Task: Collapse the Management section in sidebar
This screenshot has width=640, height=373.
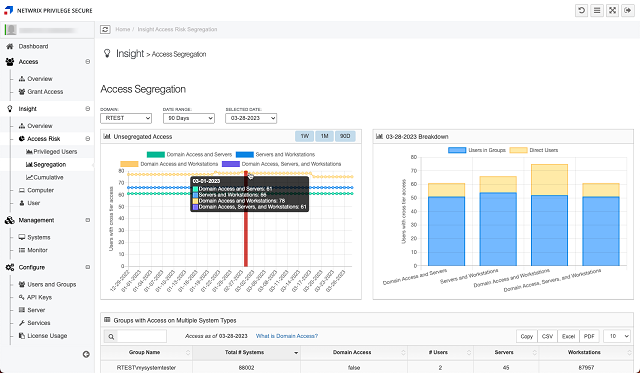Action: pyautogui.click(x=88, y=220)
